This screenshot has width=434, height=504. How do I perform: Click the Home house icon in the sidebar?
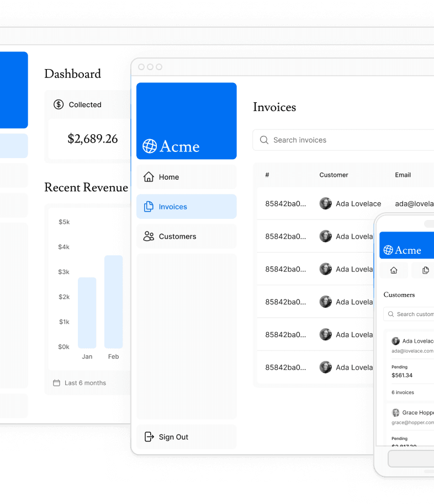pyautogui.click(x=149, y=177)
